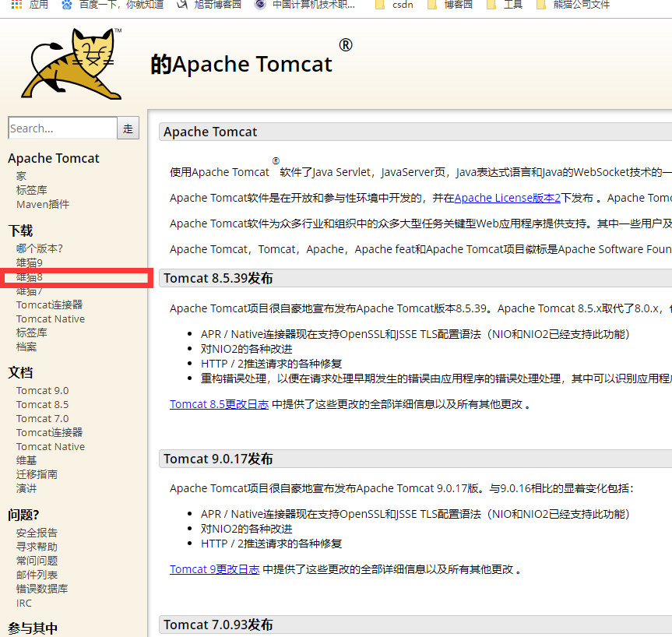
Task: Open Tomcat 8.5 documentation link
Action: (x=42, y=405)
